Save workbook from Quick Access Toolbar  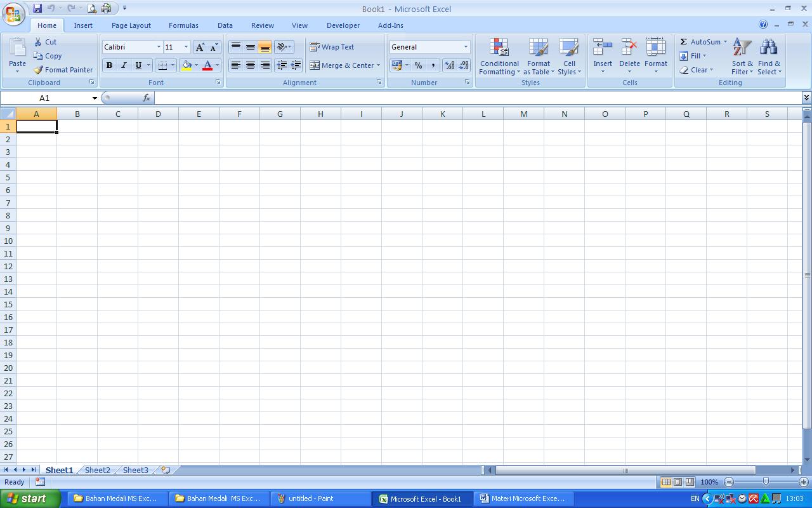[x=37, y=8]
